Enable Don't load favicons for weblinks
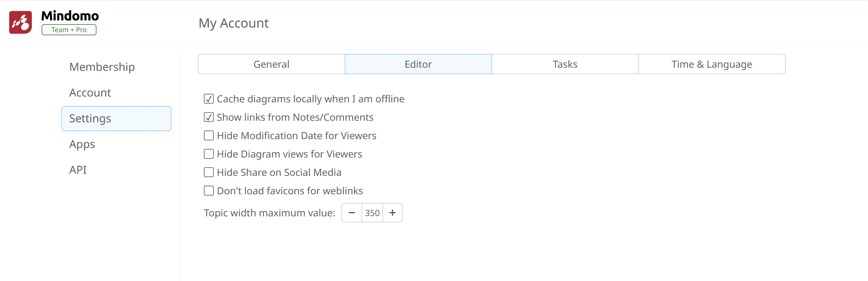868x281 pixels. [209, 191]
